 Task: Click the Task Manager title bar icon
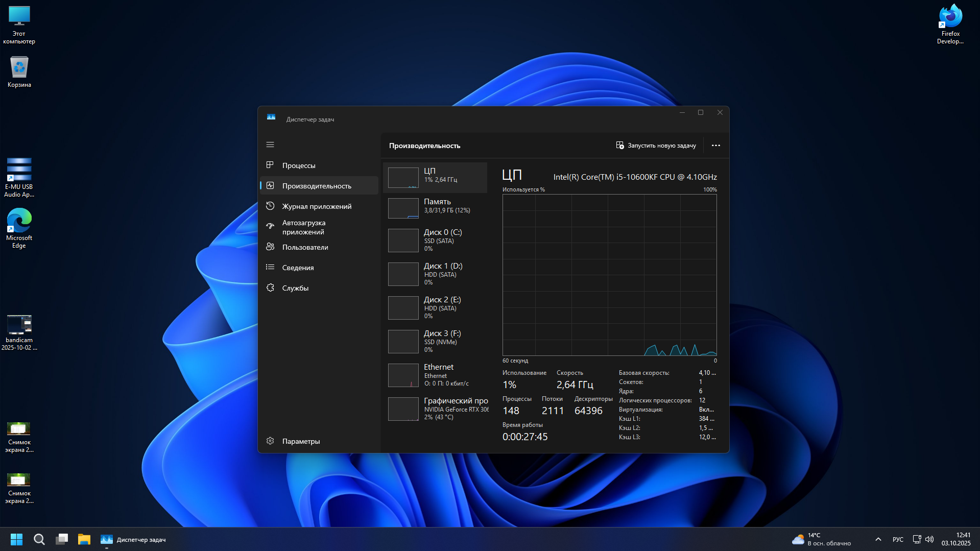point(271,117)
